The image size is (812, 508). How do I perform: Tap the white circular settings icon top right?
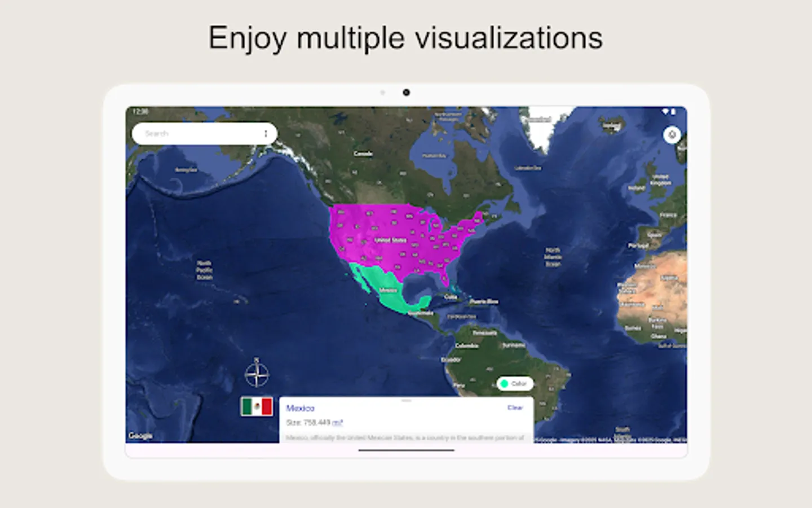tap(672, 135)
